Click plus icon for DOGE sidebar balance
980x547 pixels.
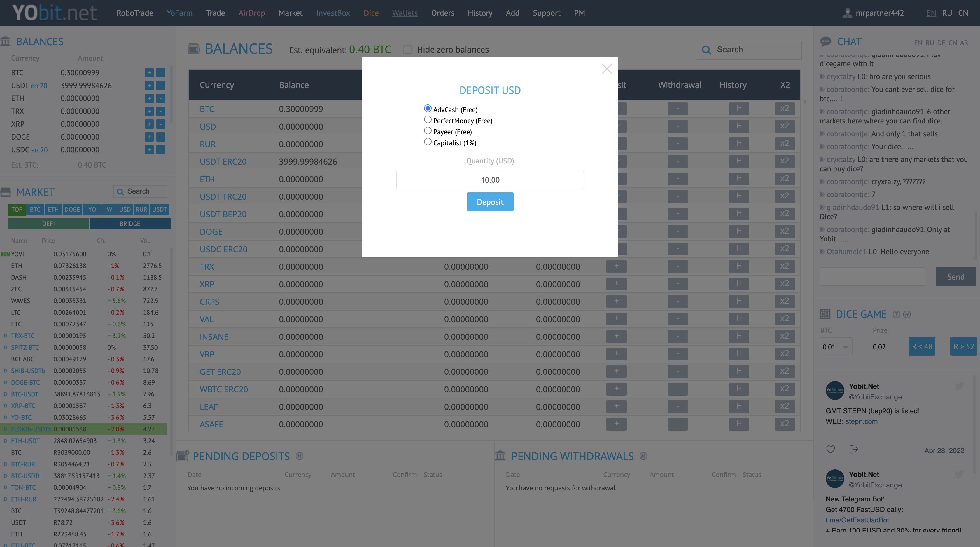coord(149,137)
